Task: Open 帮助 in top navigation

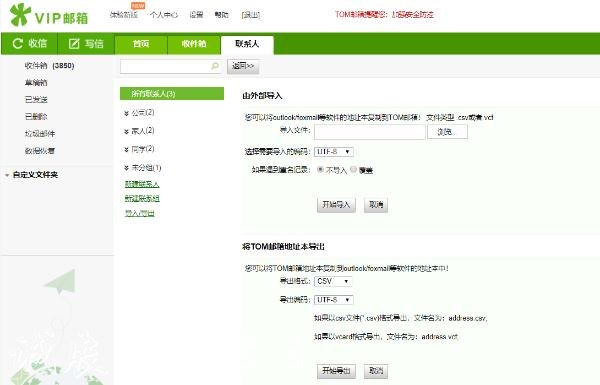Action: 221,15
